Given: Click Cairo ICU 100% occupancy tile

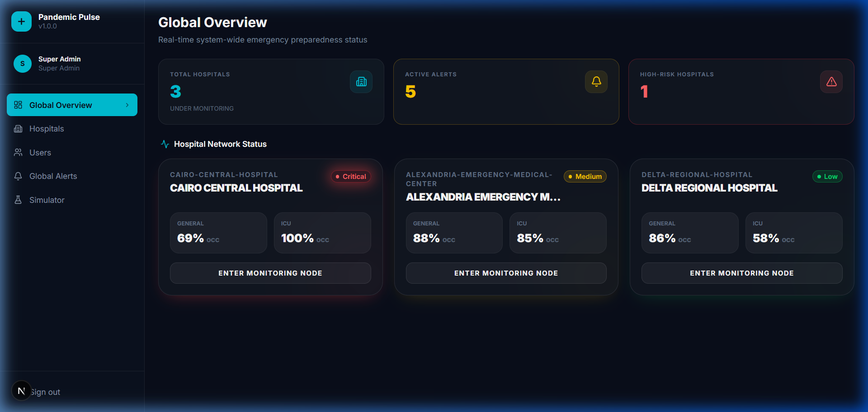Looking at the screenshot, I should point(322,233).
